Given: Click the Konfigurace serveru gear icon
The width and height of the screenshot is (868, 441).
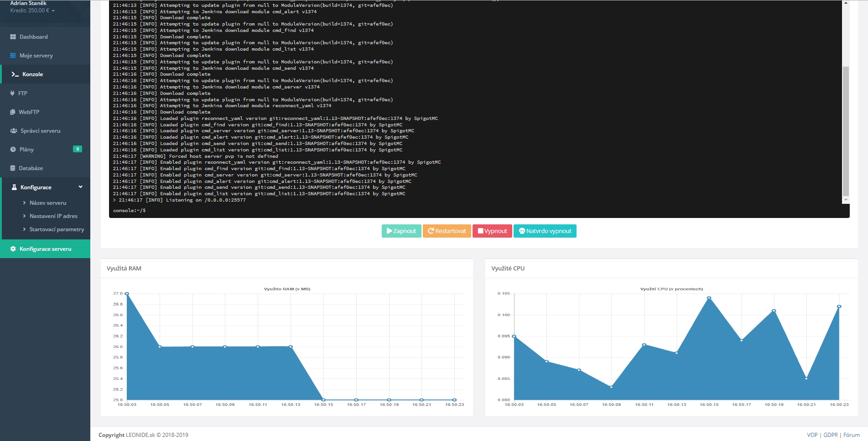Looking at the screenshot, I should click(x=13, y=249).
